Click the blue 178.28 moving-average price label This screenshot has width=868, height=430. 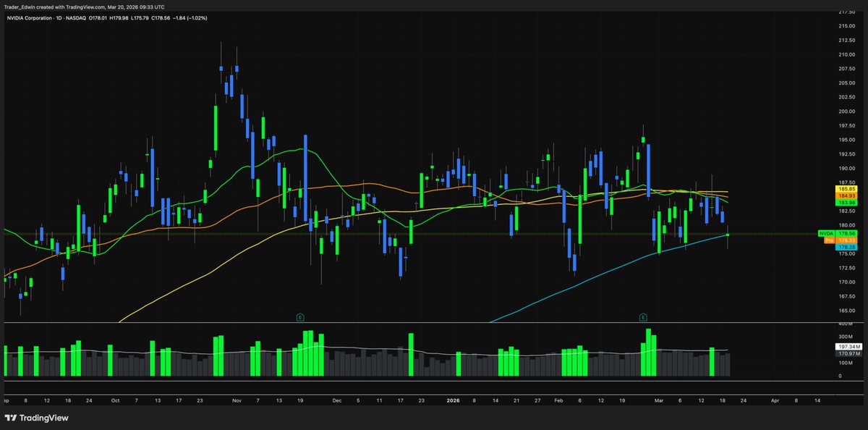pos(845,247)
